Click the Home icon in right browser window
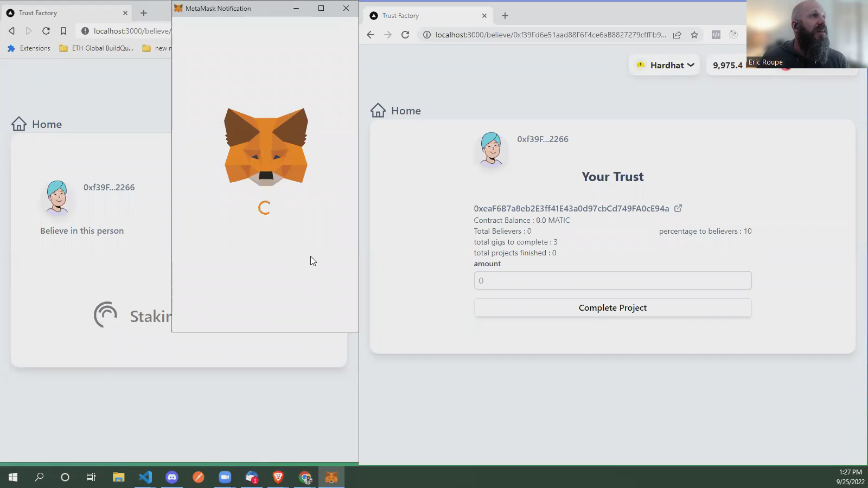868x488 pixels. click(378, 111)
